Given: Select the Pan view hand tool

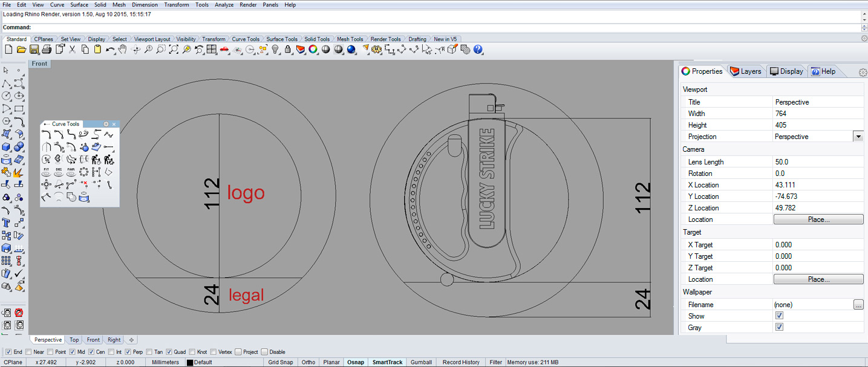Looking at the screenshot, I should (x=123, y=50).
